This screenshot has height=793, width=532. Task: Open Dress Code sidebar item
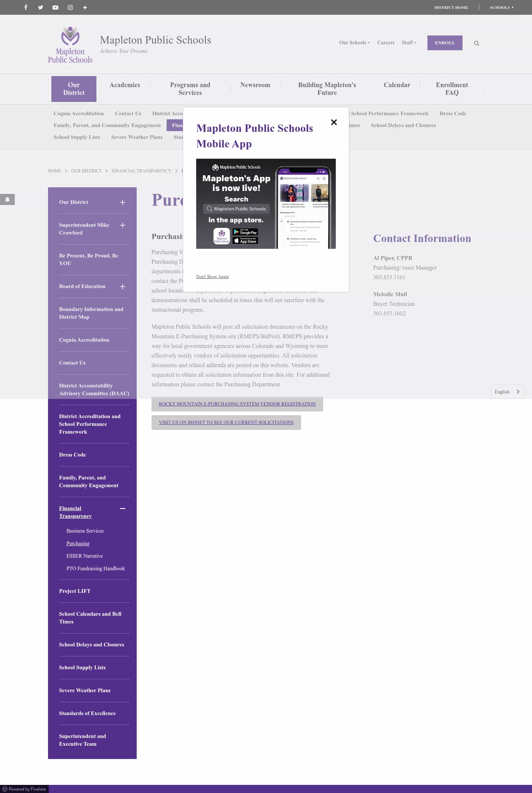click(72, 455)
